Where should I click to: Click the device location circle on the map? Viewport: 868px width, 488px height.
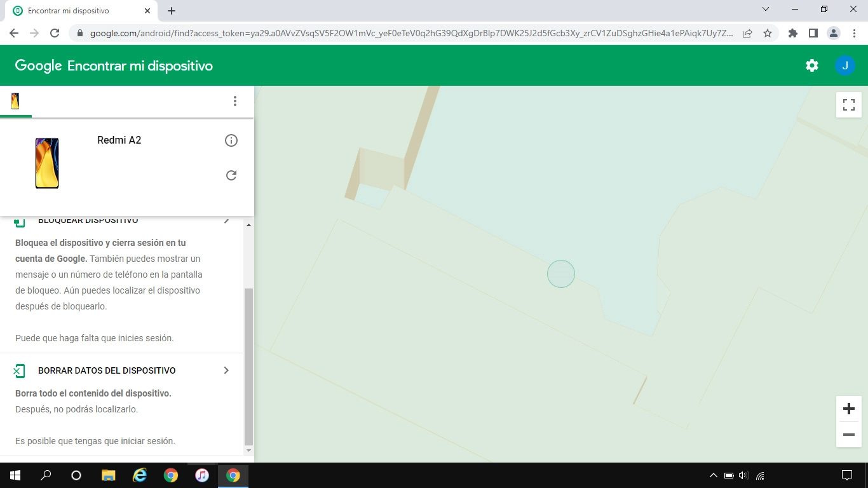coord(561,273)
